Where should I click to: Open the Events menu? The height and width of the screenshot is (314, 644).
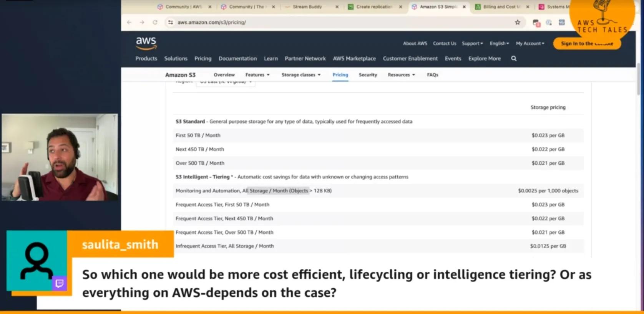pyautogui.click(x=453, y=58)
